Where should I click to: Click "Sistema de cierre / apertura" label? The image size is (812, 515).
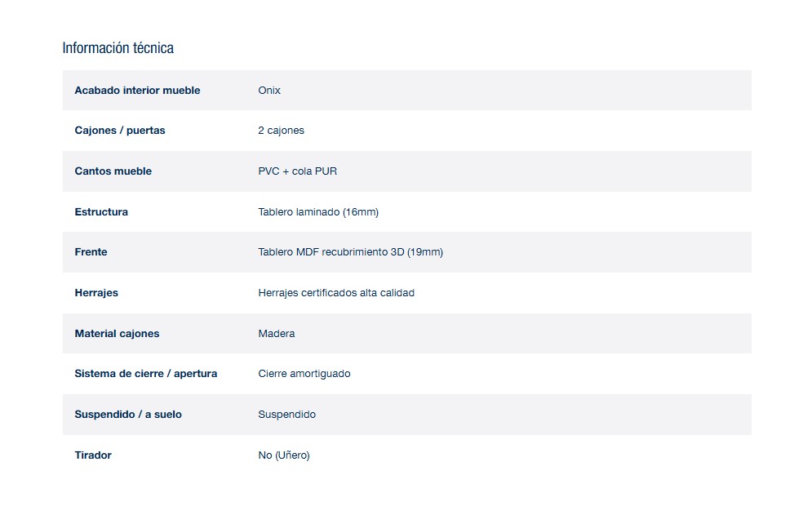click(145, 374)
